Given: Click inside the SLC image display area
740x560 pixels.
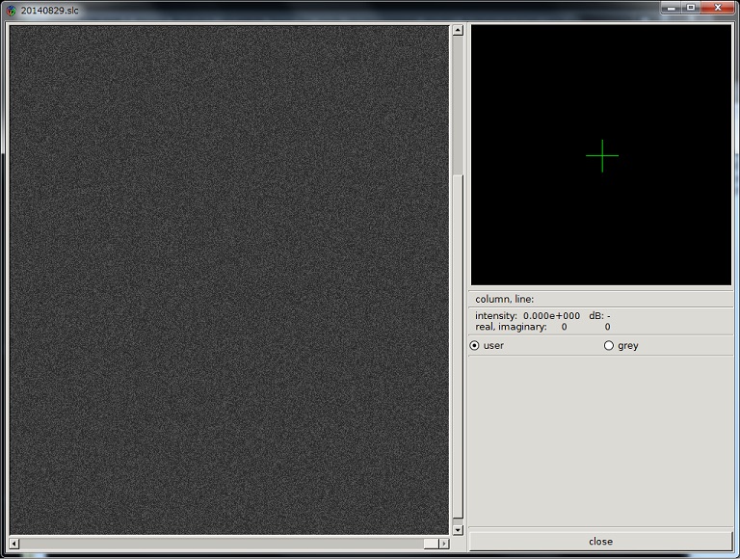Looking at the screenshot, I should 229,280.
